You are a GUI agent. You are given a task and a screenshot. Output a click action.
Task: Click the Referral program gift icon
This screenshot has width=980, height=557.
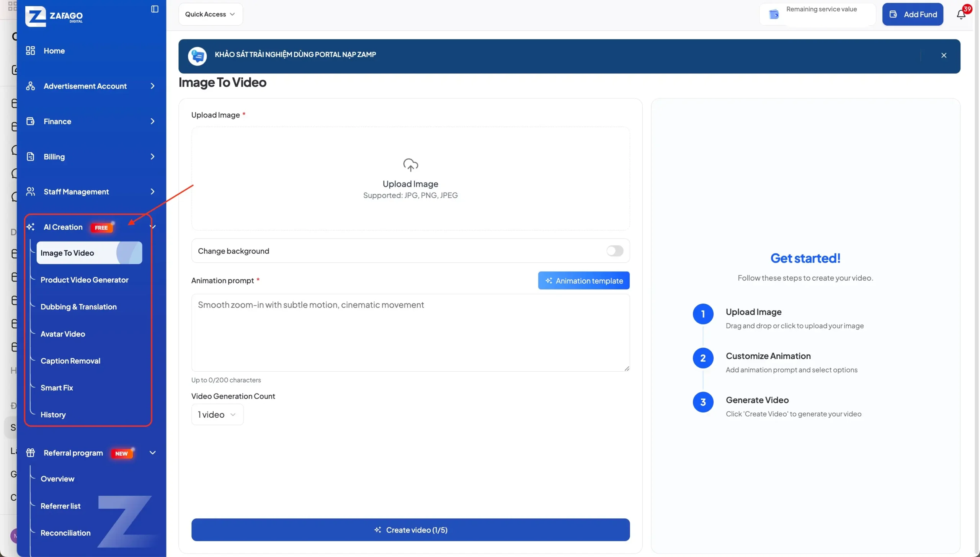point(31,453)
